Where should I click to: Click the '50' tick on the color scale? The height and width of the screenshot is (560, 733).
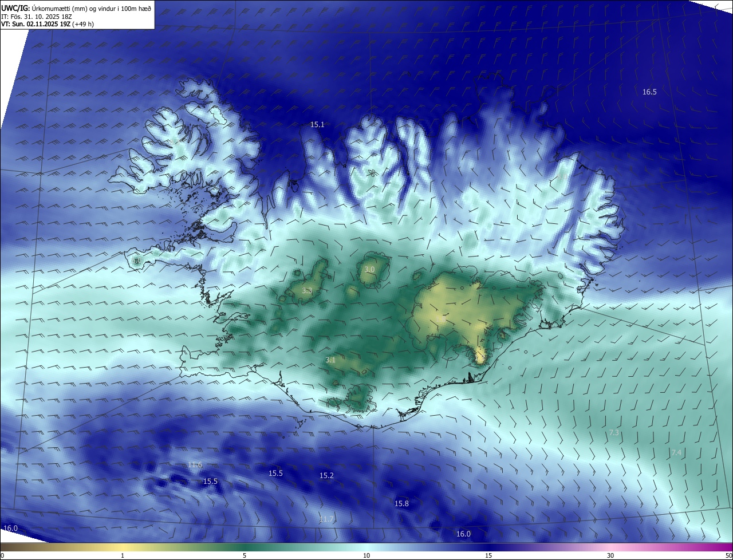[x=728, y=555]
